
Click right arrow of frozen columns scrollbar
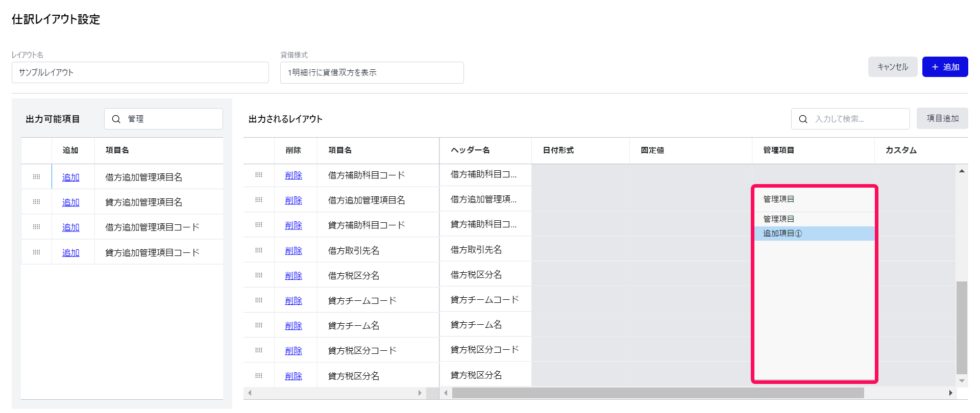[420, 393]
